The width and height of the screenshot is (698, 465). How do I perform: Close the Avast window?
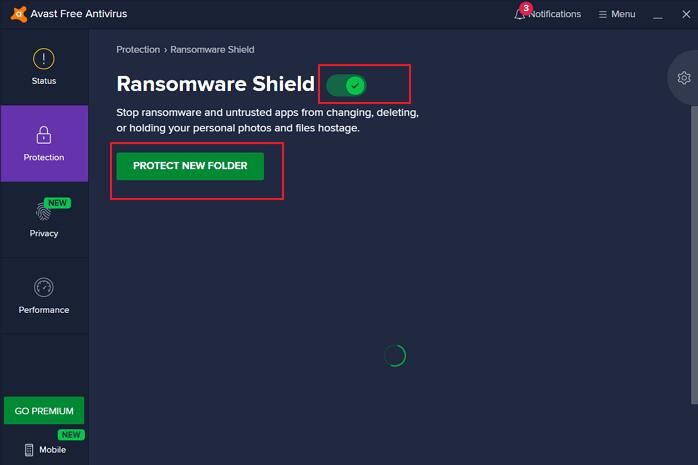point(686,14)
